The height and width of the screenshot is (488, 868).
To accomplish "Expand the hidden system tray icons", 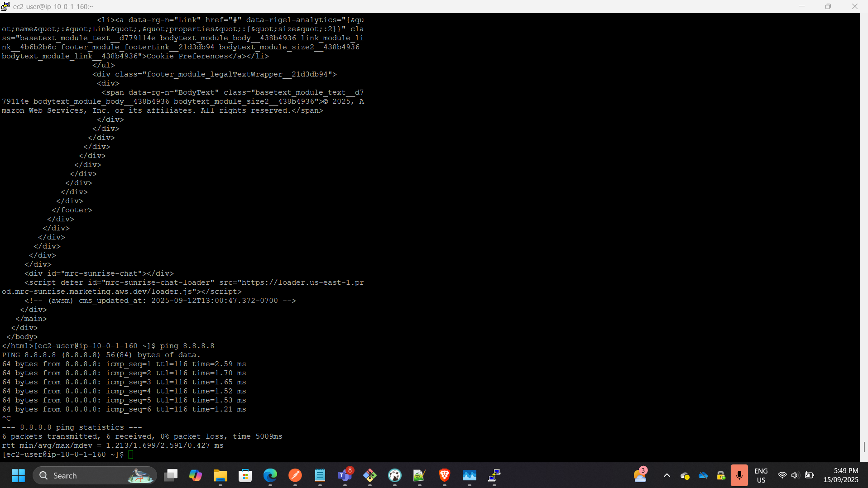I will pos(667,475).
